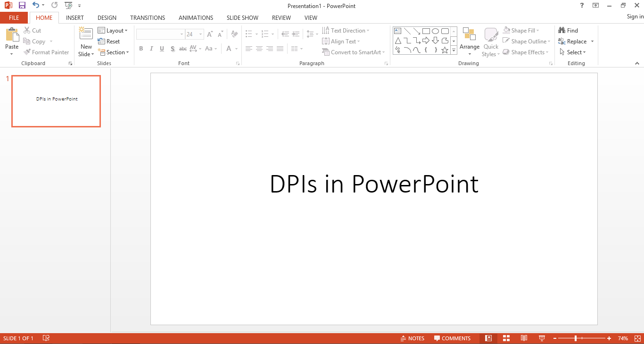The width and height of the screenshot is (644, 344).
Task: Center the text alignment
Action: pos(259,49)
